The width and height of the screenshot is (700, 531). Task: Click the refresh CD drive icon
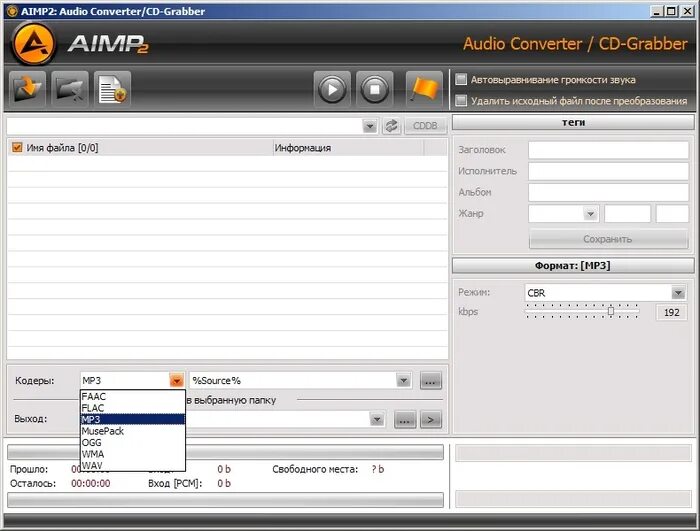(392, 126)
